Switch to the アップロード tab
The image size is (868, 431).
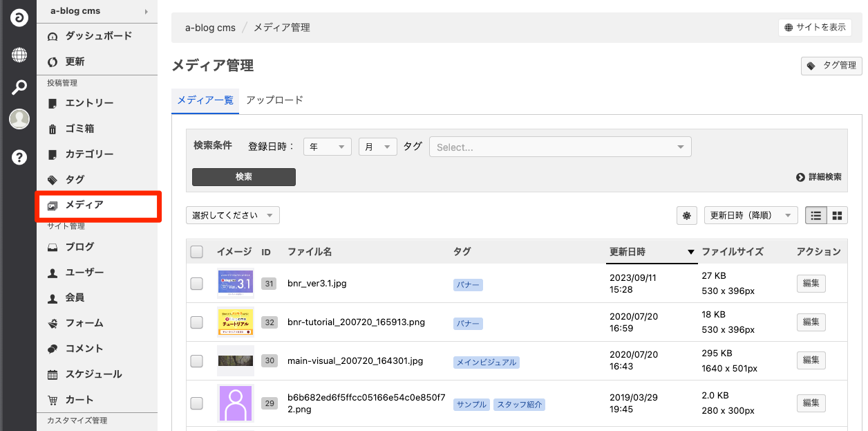[274, 100]
